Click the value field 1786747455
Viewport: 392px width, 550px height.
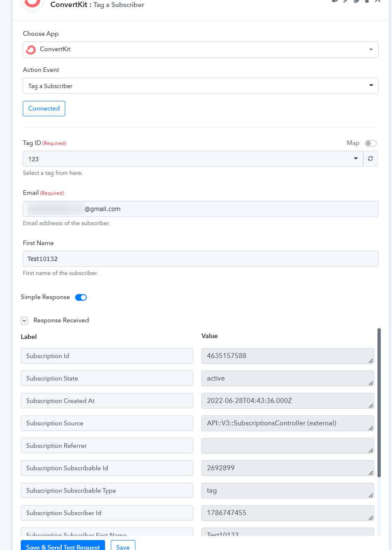[x=287, y=513]
